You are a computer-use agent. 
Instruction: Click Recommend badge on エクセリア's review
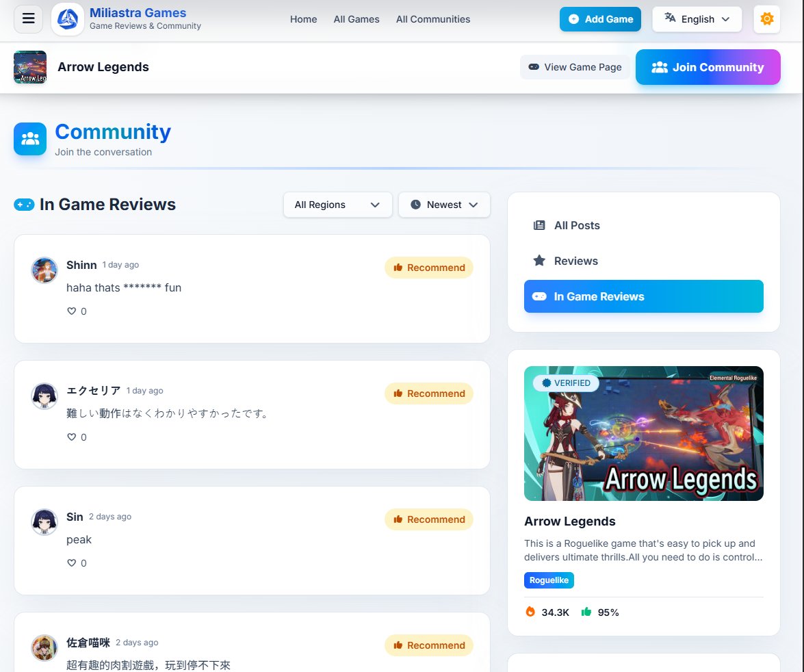pos(428,393)
